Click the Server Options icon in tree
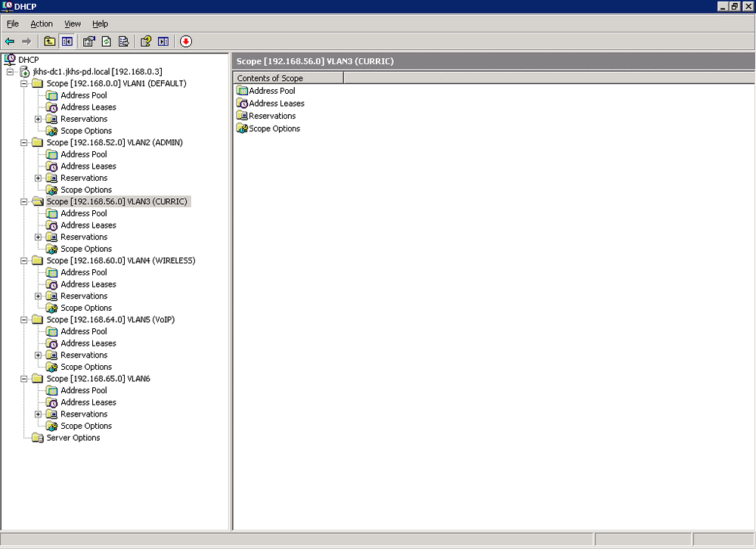Viewport: 756px width, 549px height. 38,438
